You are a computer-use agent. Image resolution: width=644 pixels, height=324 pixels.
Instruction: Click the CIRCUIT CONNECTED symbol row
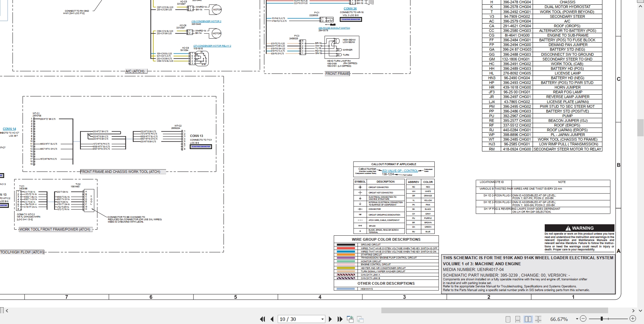tap(379, 187)
